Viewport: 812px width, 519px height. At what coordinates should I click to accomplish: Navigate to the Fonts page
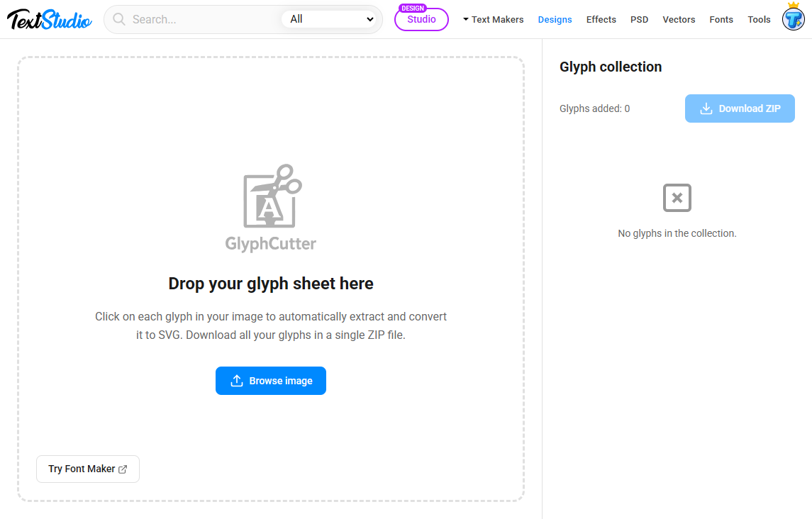coord(721,19)
